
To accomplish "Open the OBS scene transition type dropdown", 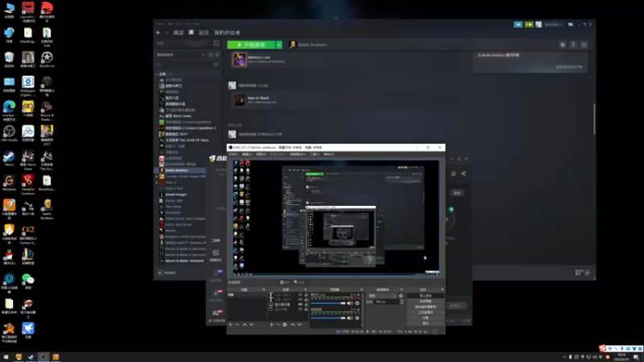I will click(382, 296).
